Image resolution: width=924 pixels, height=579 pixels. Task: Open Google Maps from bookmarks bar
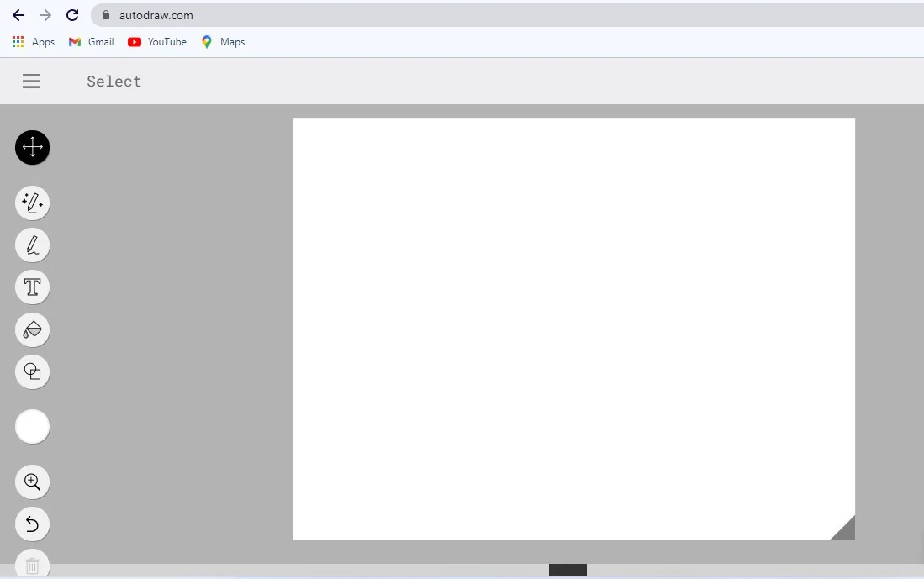tap(222, 41)
